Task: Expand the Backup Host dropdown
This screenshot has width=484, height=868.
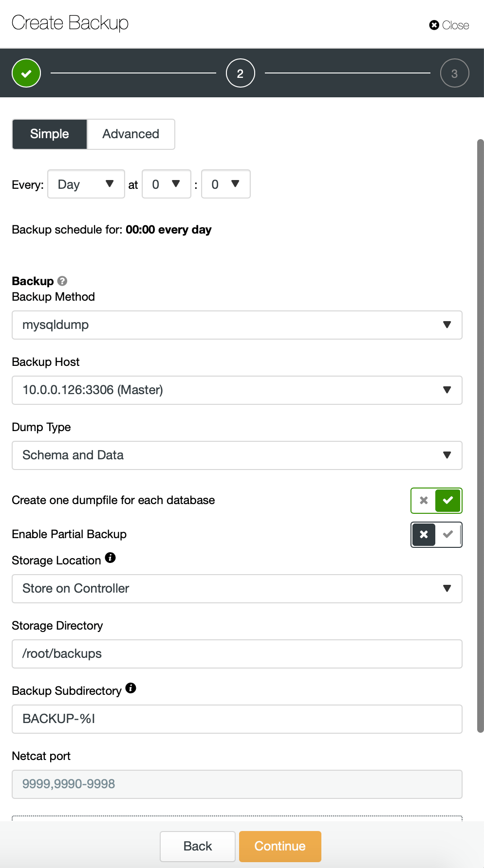Action: (x=237, y=390)
